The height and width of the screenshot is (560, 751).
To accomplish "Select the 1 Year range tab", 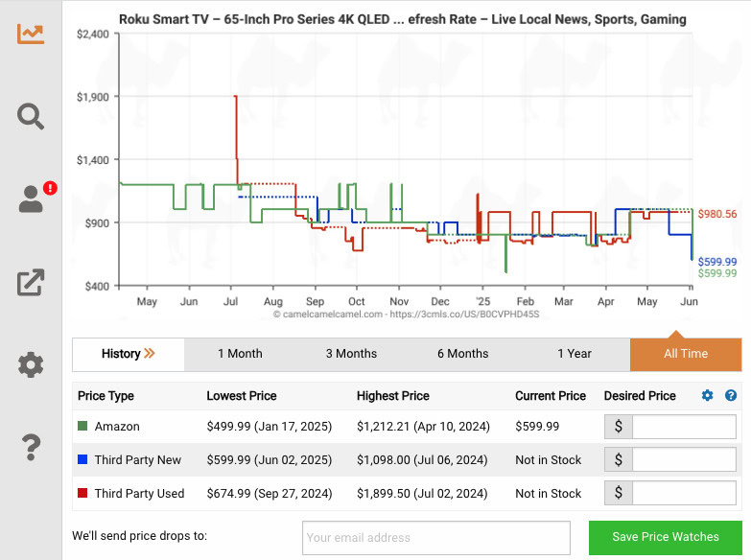I will click(575, 354).
